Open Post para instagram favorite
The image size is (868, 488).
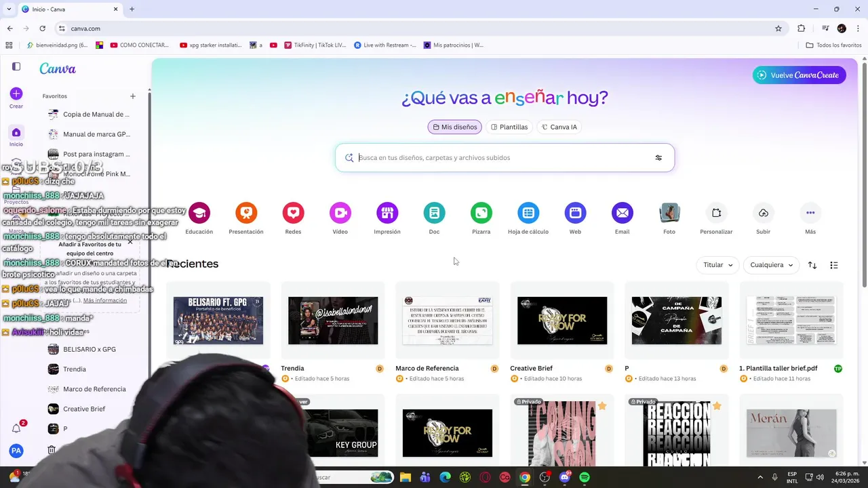(89, 154)
